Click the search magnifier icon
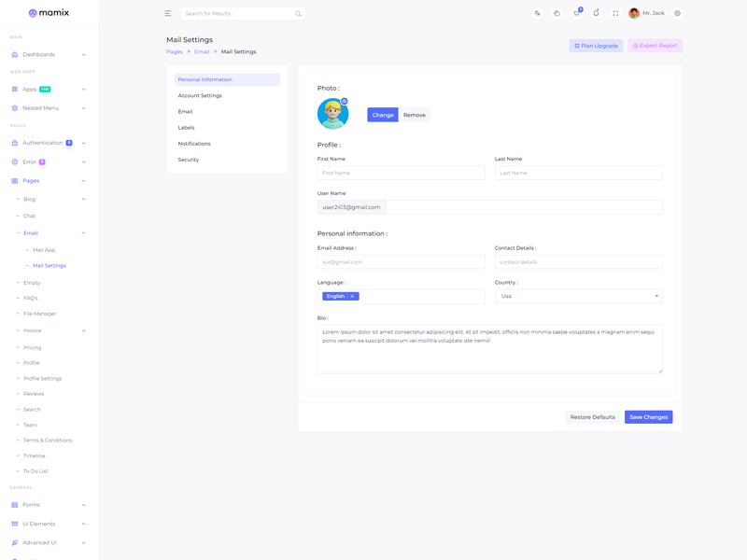 coord(298,14)
